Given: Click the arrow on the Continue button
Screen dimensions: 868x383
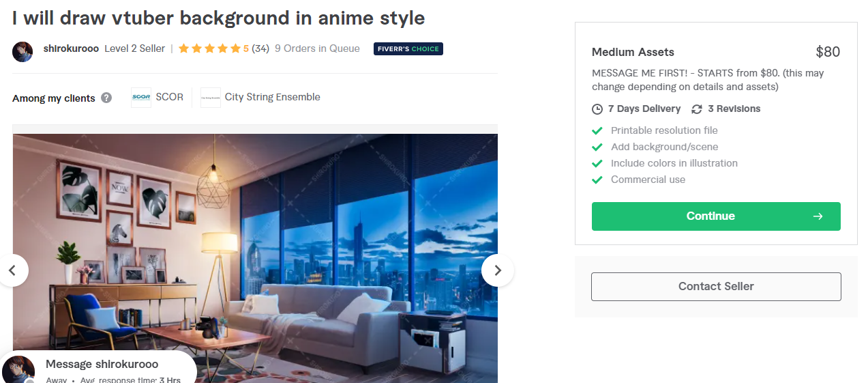Looking at the screenshot, I should (818, 216).
